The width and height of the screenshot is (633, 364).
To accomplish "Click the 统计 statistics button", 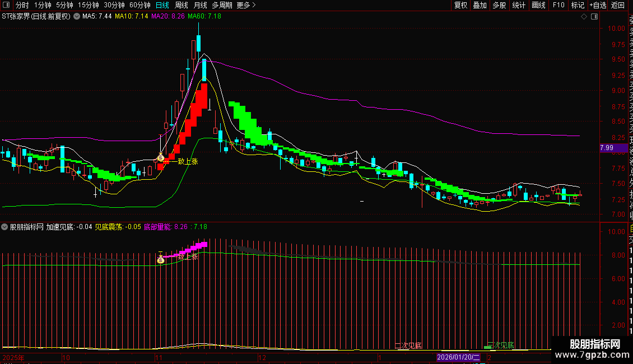I will 519,5.
